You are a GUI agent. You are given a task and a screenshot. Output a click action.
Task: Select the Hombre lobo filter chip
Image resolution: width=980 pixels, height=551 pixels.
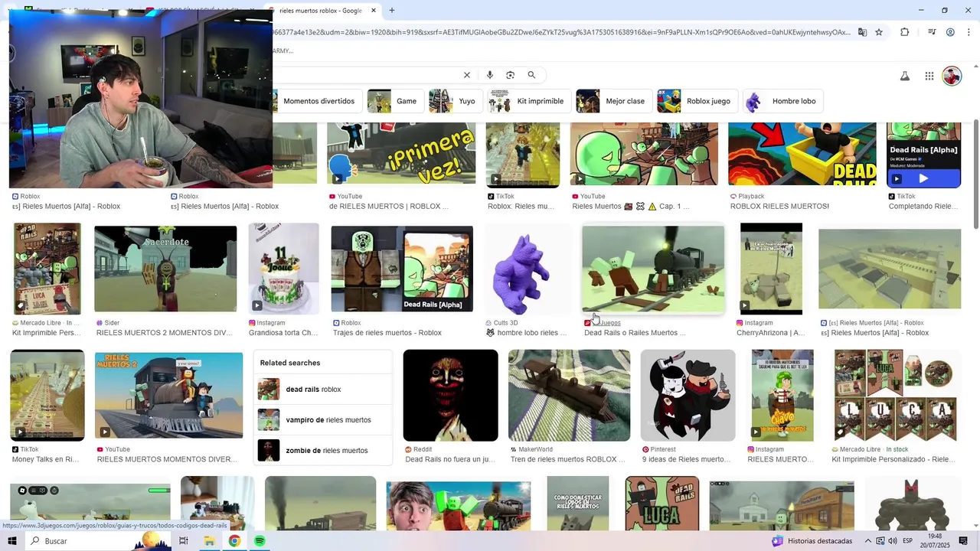pyautogui.click(x=783, y=101)
